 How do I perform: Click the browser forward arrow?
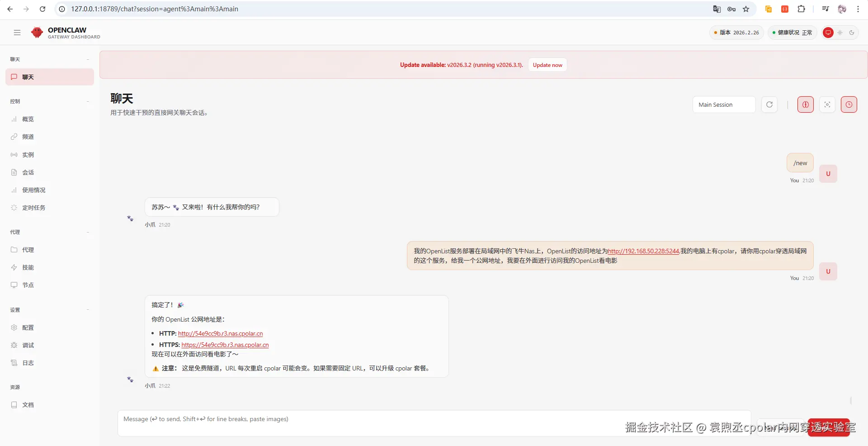(26, 9)
